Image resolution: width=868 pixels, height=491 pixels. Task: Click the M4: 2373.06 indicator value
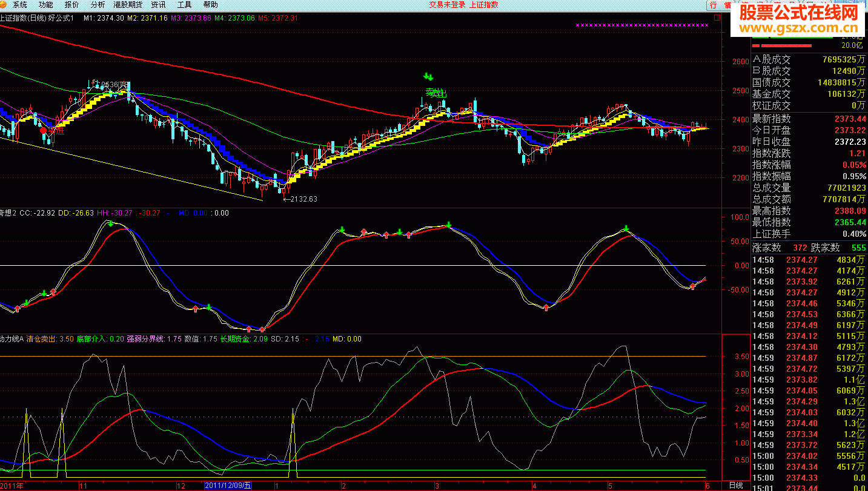tap(234, 18)
